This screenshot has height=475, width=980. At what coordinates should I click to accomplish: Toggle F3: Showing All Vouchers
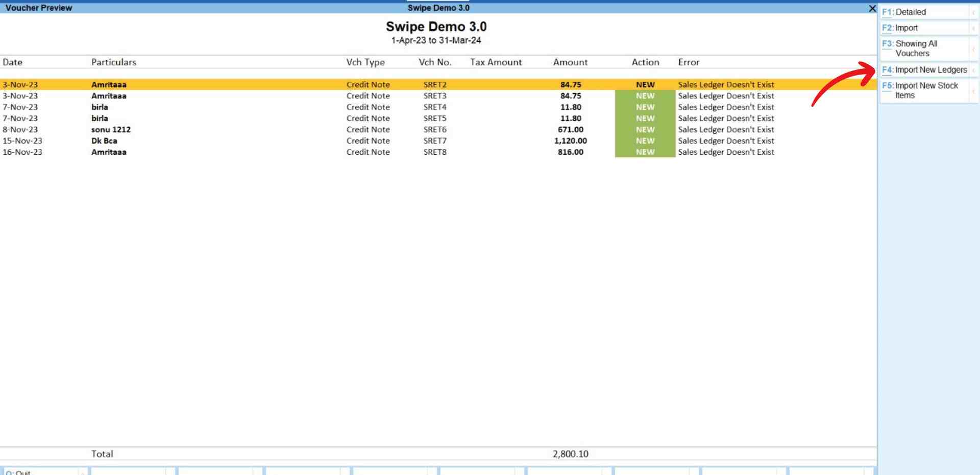click(x=924, y=49)
